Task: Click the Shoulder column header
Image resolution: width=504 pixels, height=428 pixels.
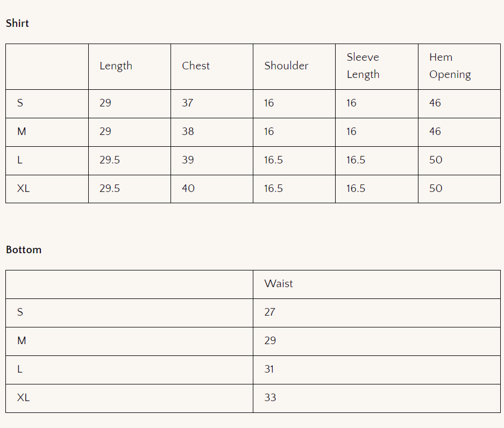Action: click(x=286, y=66)
